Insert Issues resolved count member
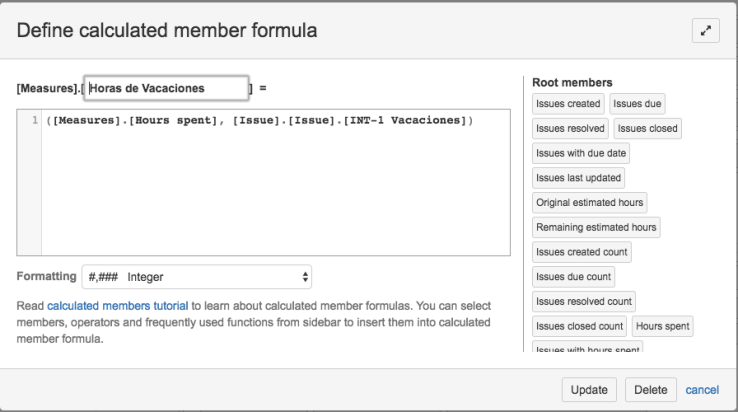The height and width of the screenshot is (412, 738). [585, 301]
